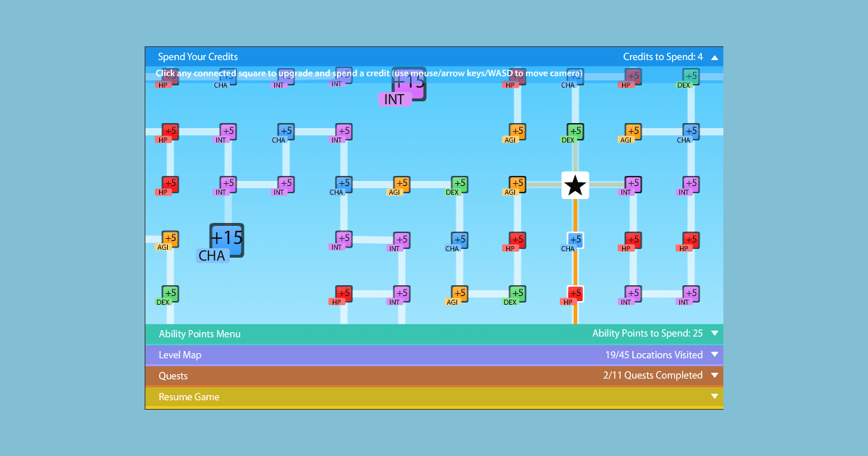Select the large +15 CHA upgrade square
This screenshot has width=868, height=456.
[x=227, y=240]
